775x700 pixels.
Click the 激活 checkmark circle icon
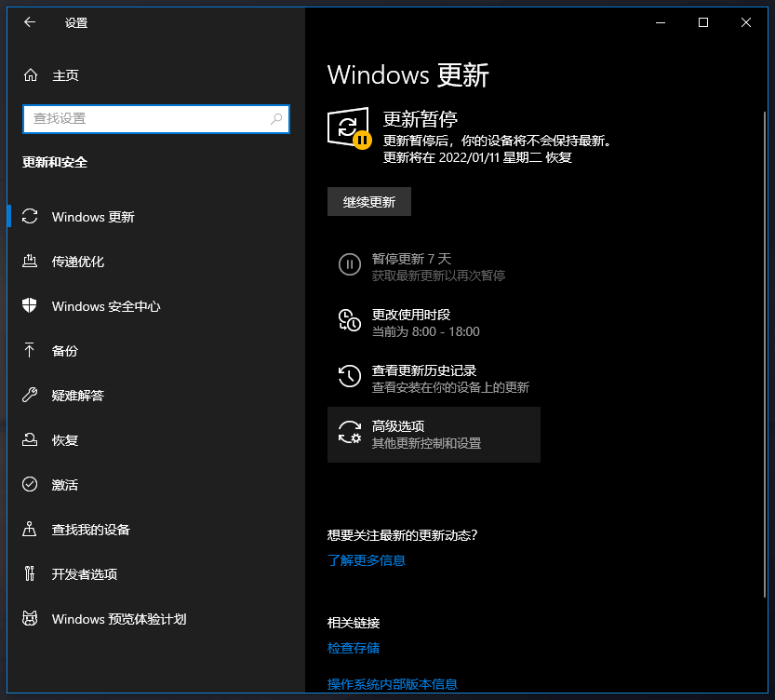pos(30,484)
